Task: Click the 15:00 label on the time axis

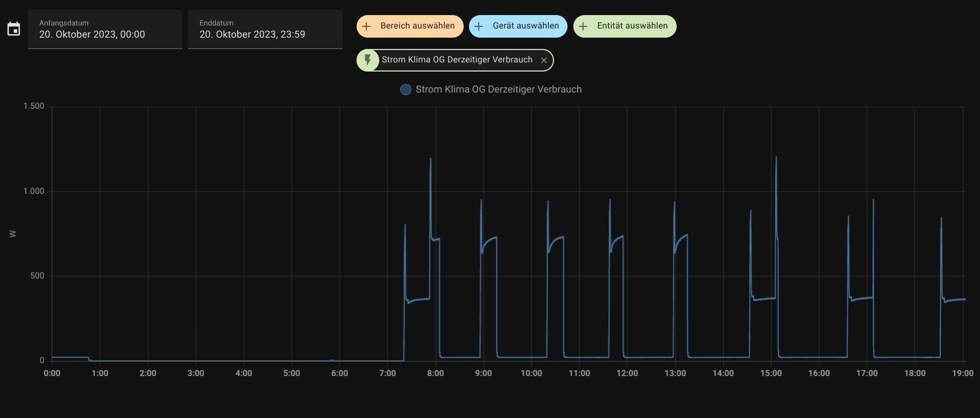Action: coord(771,373)
